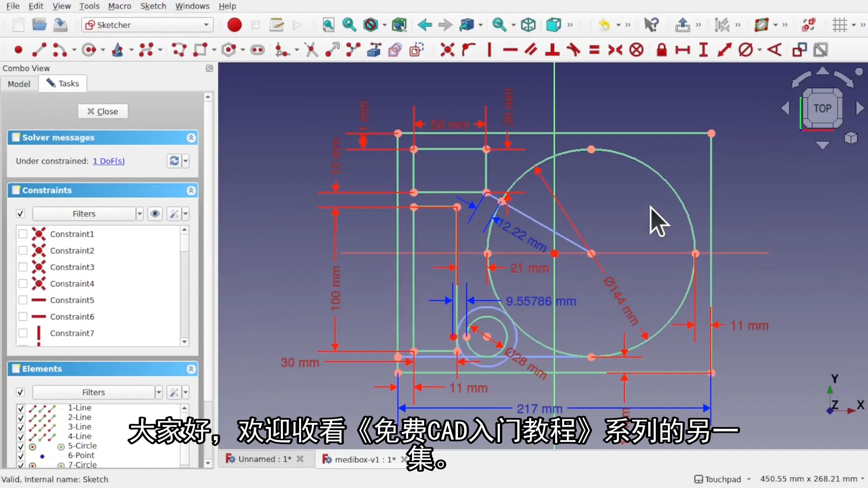The width and height of the screenshot is (868, 488).
Task: Apply the Equality constraint icon
Action: point(594,50)
